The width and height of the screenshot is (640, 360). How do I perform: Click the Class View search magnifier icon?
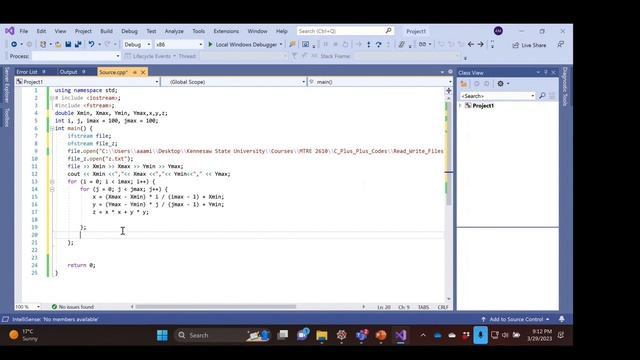coord(542,96)
